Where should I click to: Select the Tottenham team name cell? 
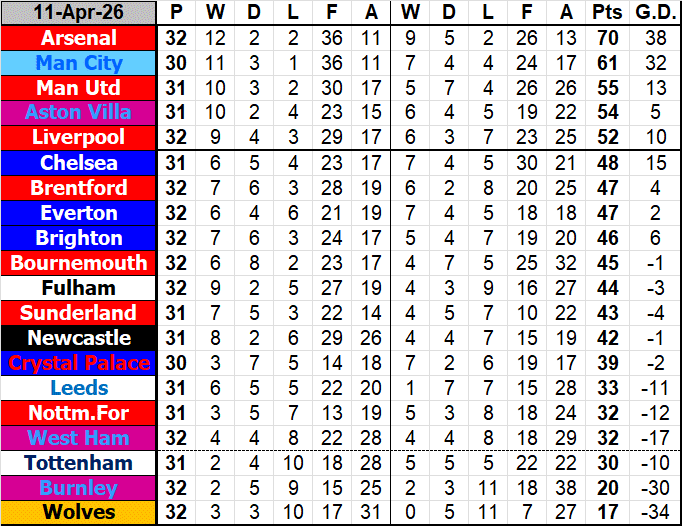79,463
